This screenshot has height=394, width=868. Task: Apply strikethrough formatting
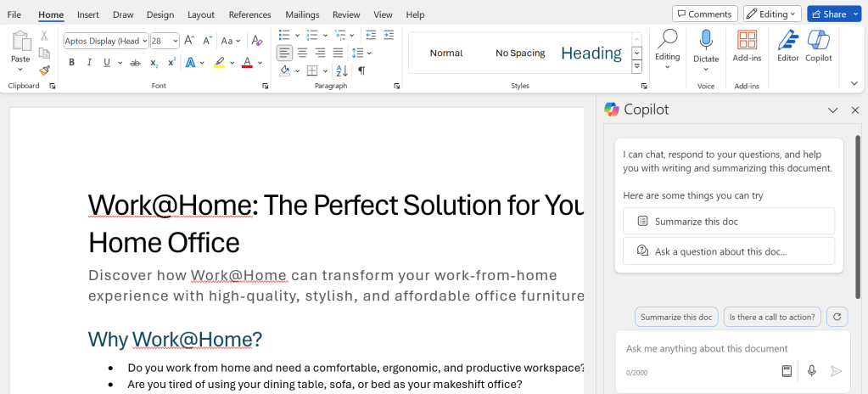pos(135,63)
